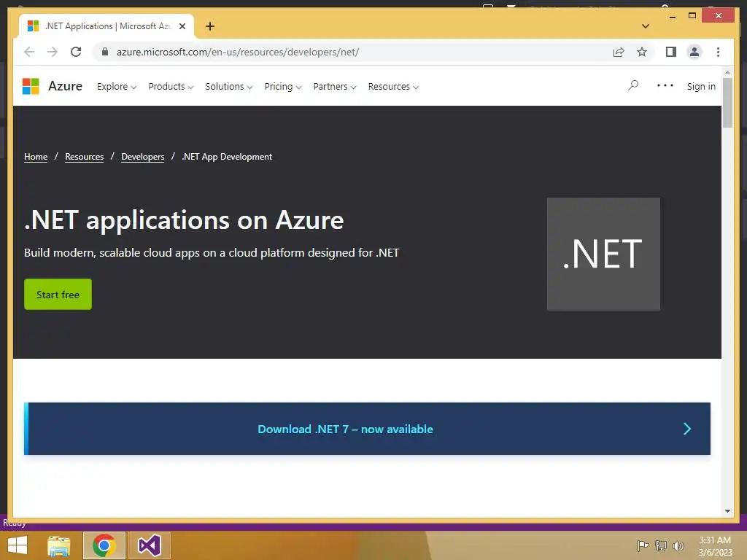Viewport: 747px width, 560px height.
Task: Open the Resources breadcrumb link
Action: tap(85, 157)
